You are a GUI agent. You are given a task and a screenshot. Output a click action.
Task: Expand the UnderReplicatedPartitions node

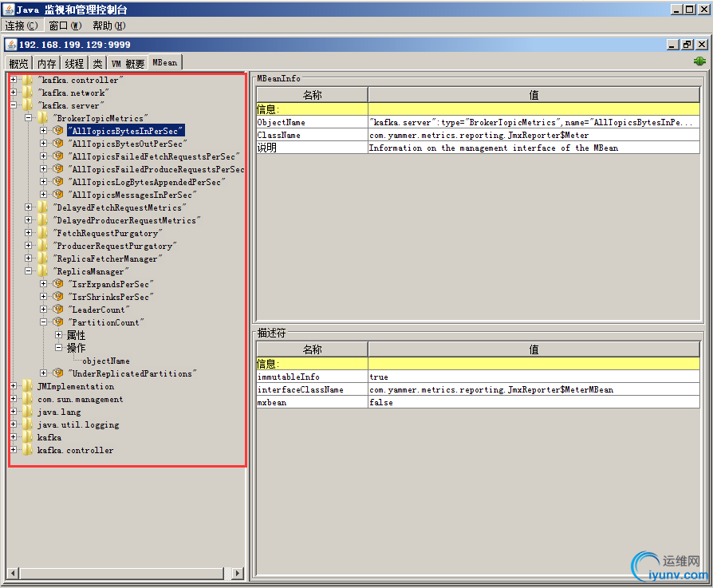pos(43,373)
